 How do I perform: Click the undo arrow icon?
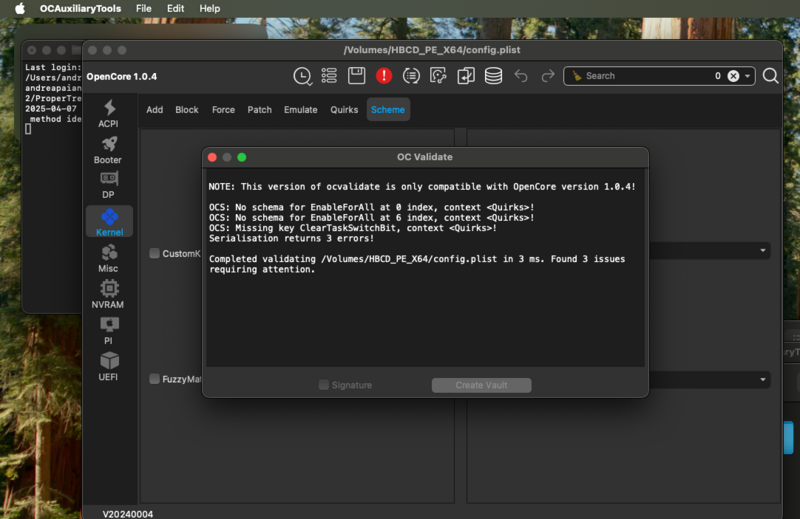[521, 76]
